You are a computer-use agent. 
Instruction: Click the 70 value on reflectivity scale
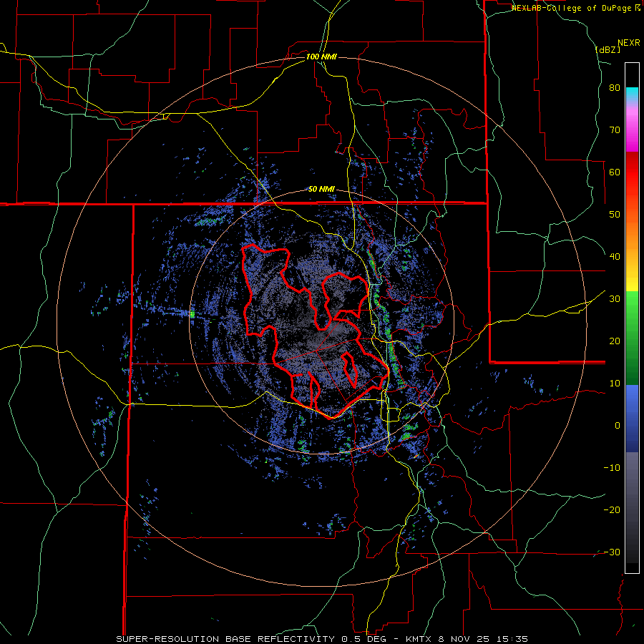tap(615, 130)
